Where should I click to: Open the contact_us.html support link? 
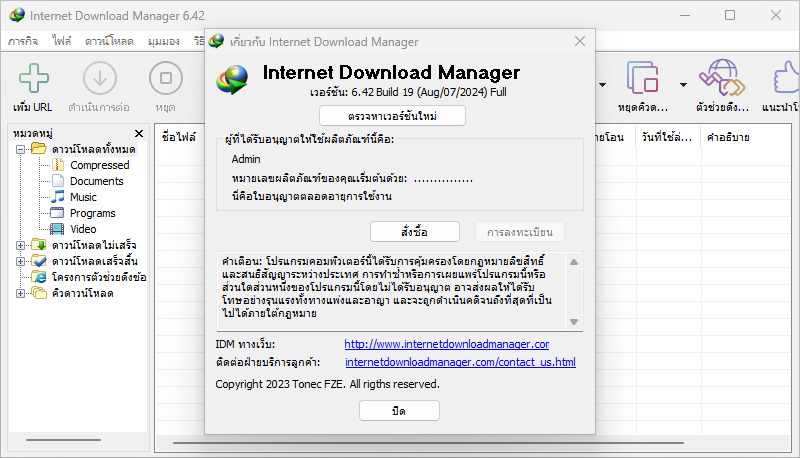[x=460, y=362]
